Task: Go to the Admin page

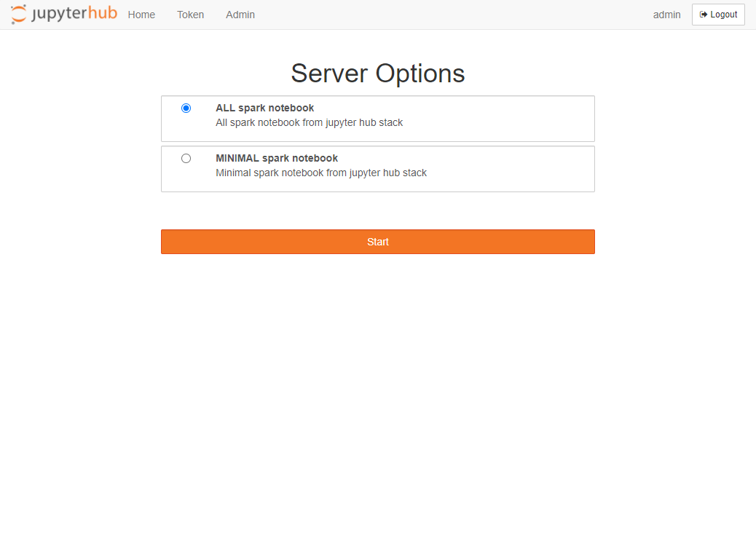Action: click(x=240, y=15)
